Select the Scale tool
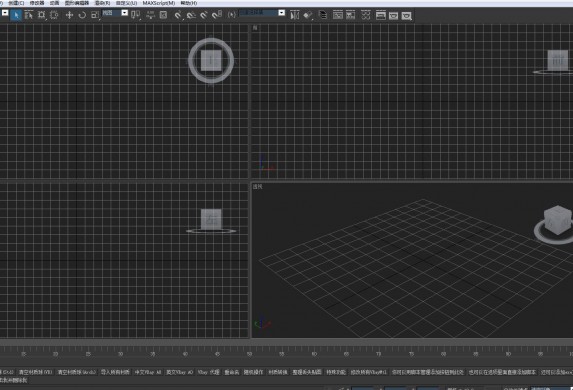Image resolution: width=573 pixels, height=390 pixels. coord(95,15)
